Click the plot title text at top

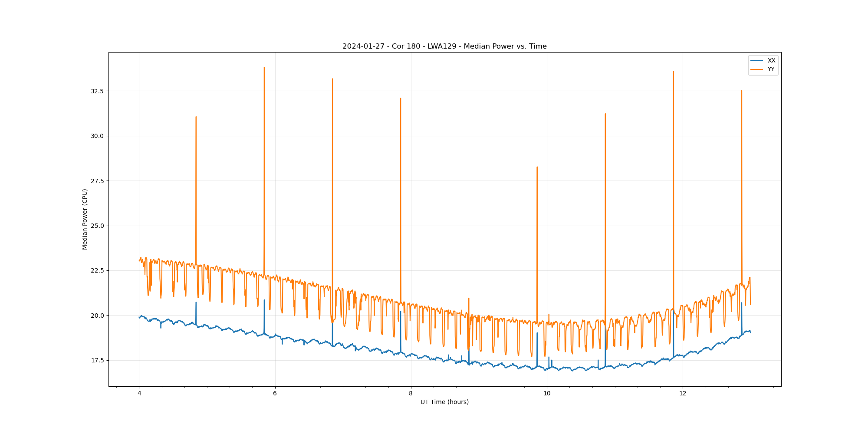(x=444, y=46)
